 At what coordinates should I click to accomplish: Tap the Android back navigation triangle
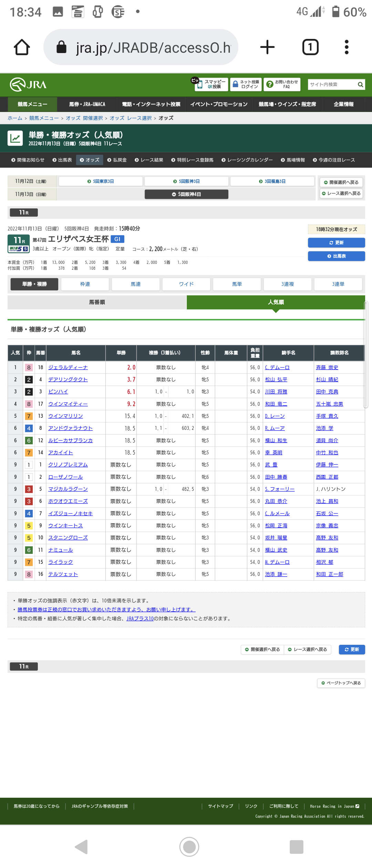coord(82,847)
